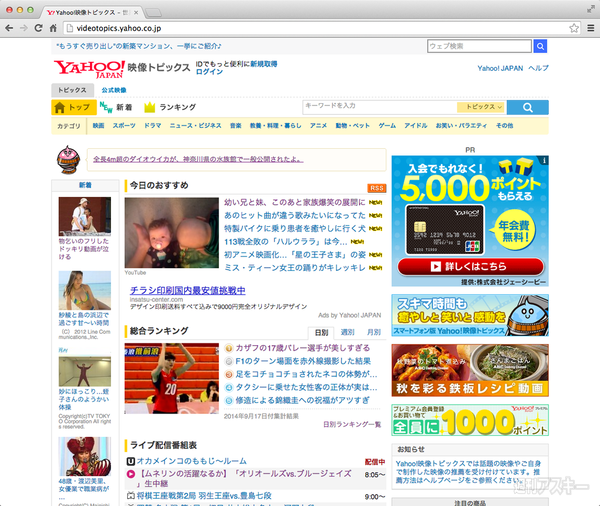Screen dimensions: 600x506
Task: Open ミス・ティーン女王の踊り video link
Action: [295, 268]
